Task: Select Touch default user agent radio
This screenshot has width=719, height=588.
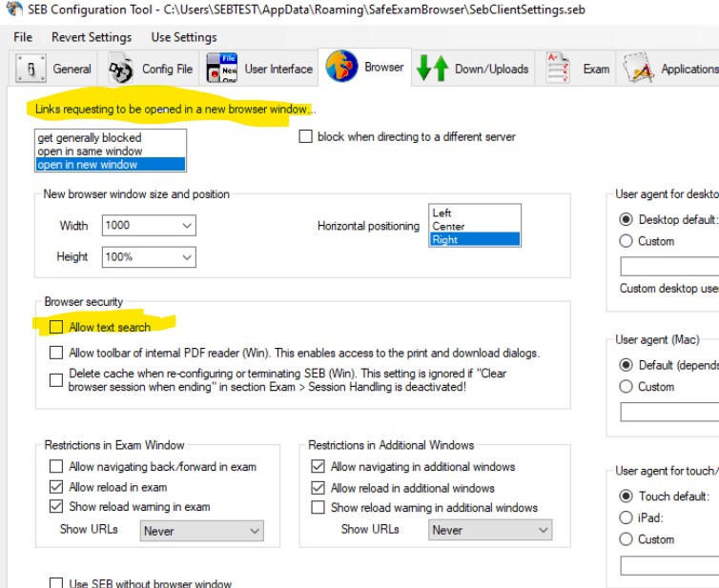Action: coord(626,496)
